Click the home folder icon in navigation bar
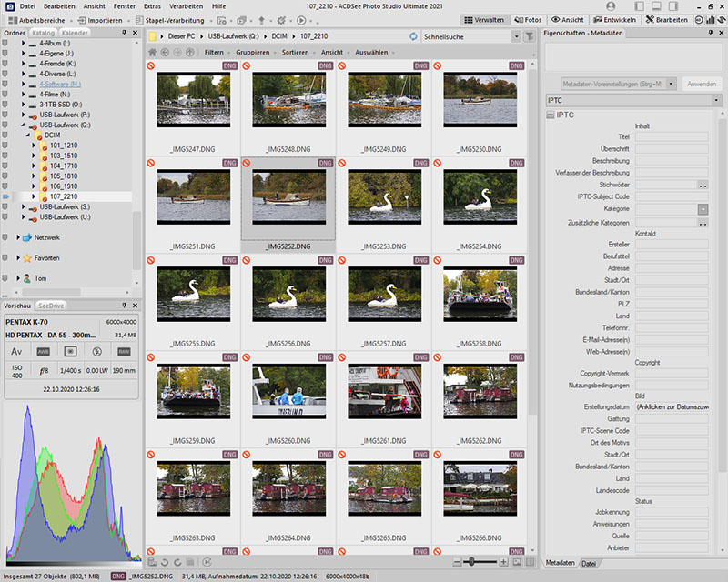Screen dimensions: 728x582 (153, 53)
